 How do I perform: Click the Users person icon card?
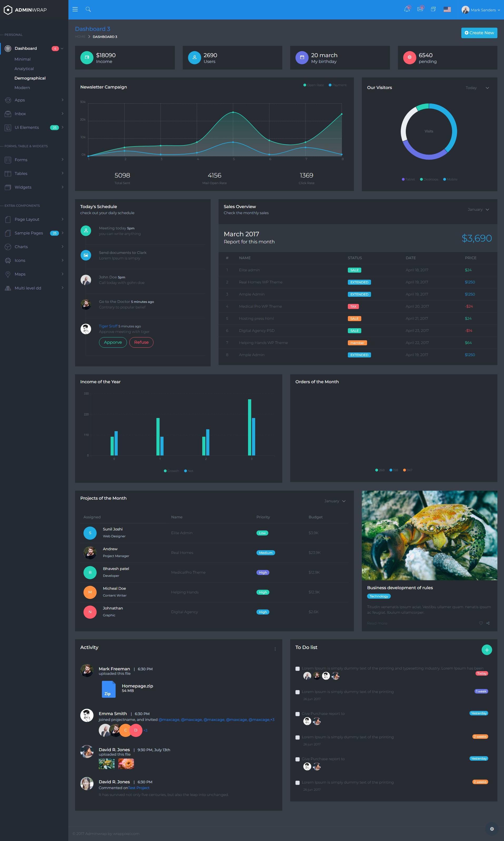(194, 57)
